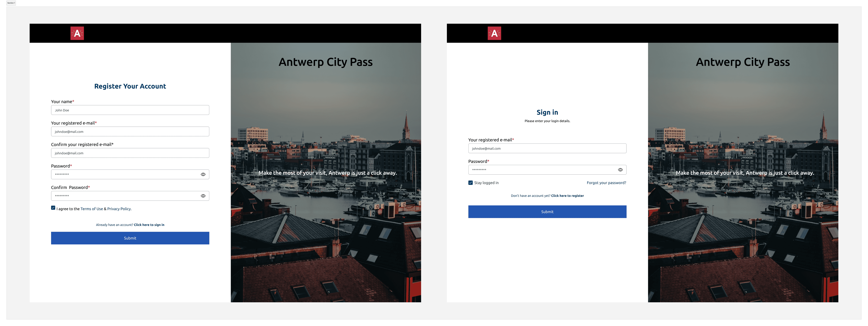Focus the Your name input field
Image resolution: width=868 pixels, height=326 pixels.
pos(130,110)
